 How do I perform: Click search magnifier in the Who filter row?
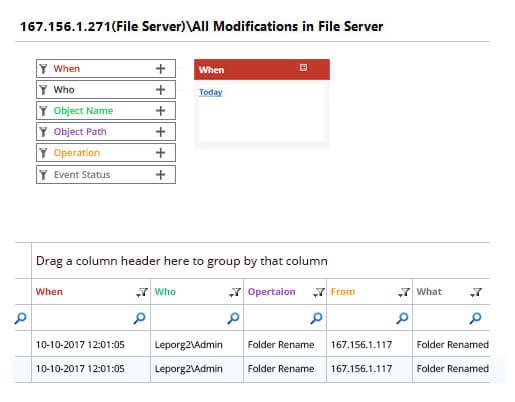pyautogui.click(x=233, y=318)
